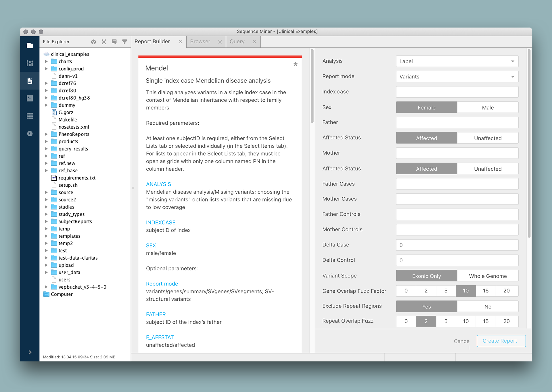Close the Browser tab
This screenshot has height=392, width=552.
point(220,42)
